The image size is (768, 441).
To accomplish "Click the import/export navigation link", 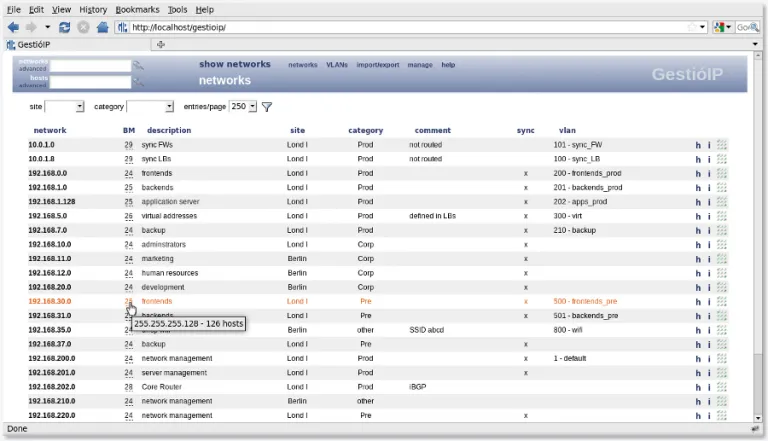I will click(x=378, y=65).
